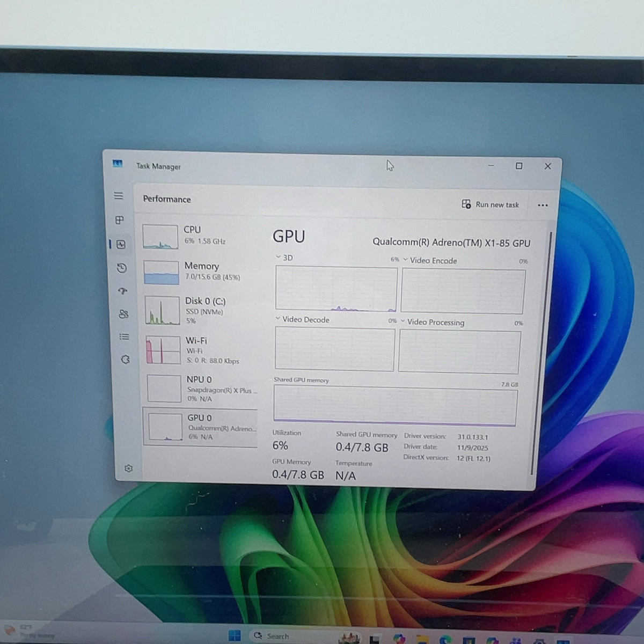The width and height of the screenshot is (644, 644).
Task: Select the Memory performance entry
Action: (200, 272)
